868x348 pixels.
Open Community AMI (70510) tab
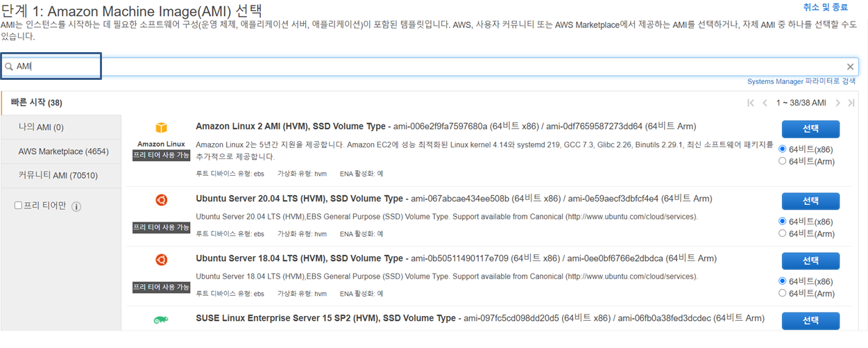(61, 175)
